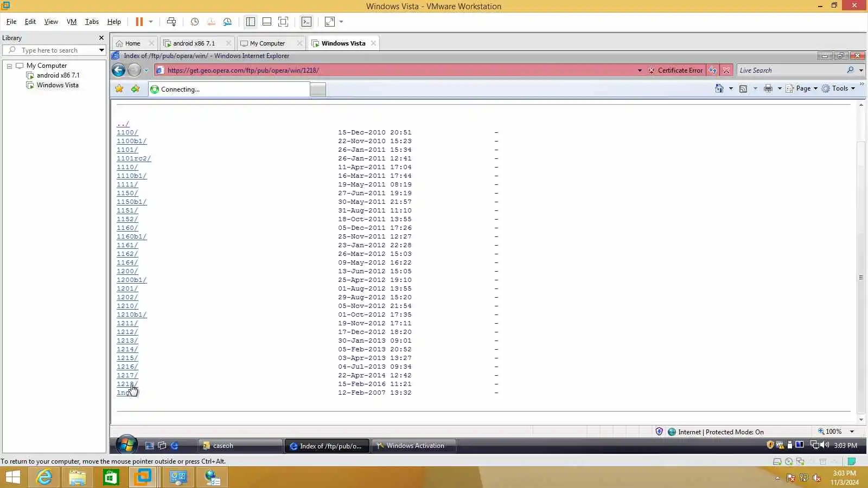Suspend the VM with the pause icon

click(139, 22)
